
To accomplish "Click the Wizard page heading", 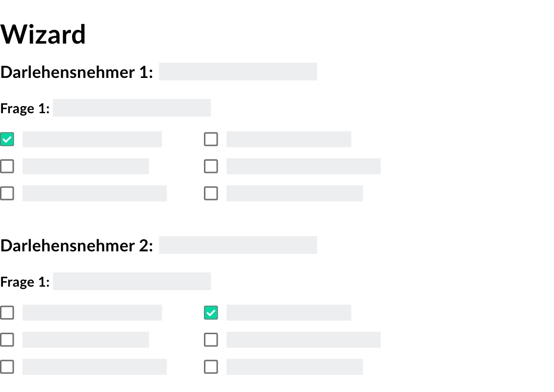I will pos(43,34).
